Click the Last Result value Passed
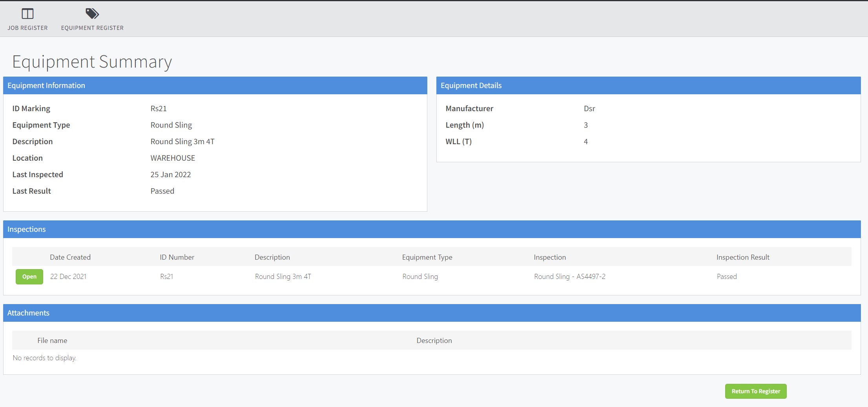 (162, 191)
